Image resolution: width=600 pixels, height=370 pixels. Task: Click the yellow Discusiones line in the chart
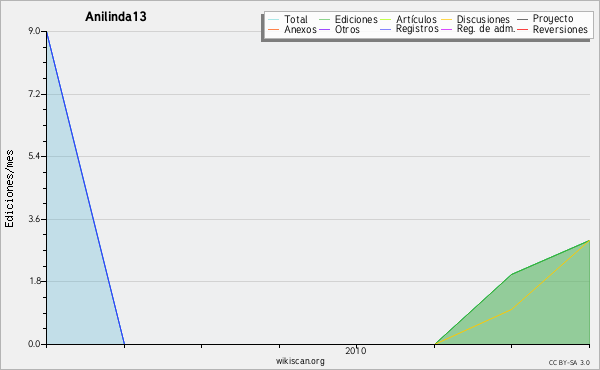click(x=512, y=308)
